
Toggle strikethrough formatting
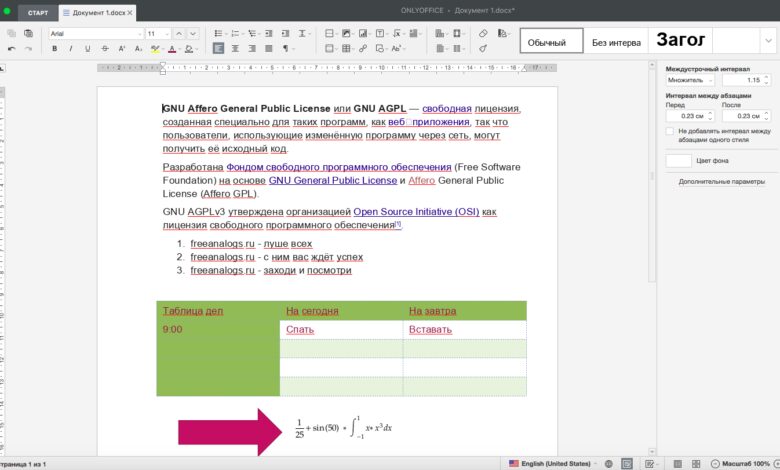[104, 49]
